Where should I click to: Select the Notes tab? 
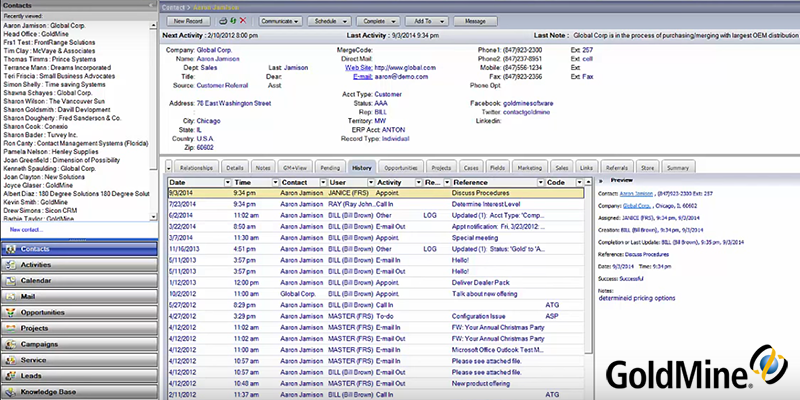pyautogui.click(x=264, y=169)
